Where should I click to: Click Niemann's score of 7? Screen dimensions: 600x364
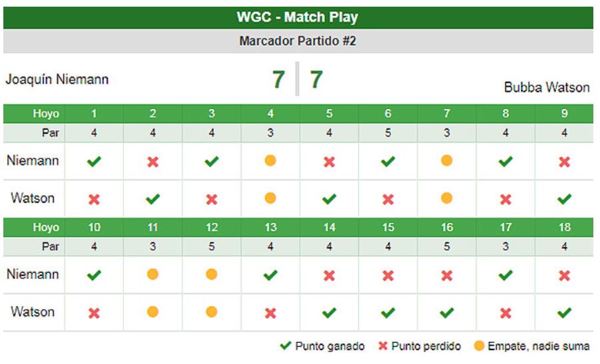pyautogui.click(x=278, y=79)
